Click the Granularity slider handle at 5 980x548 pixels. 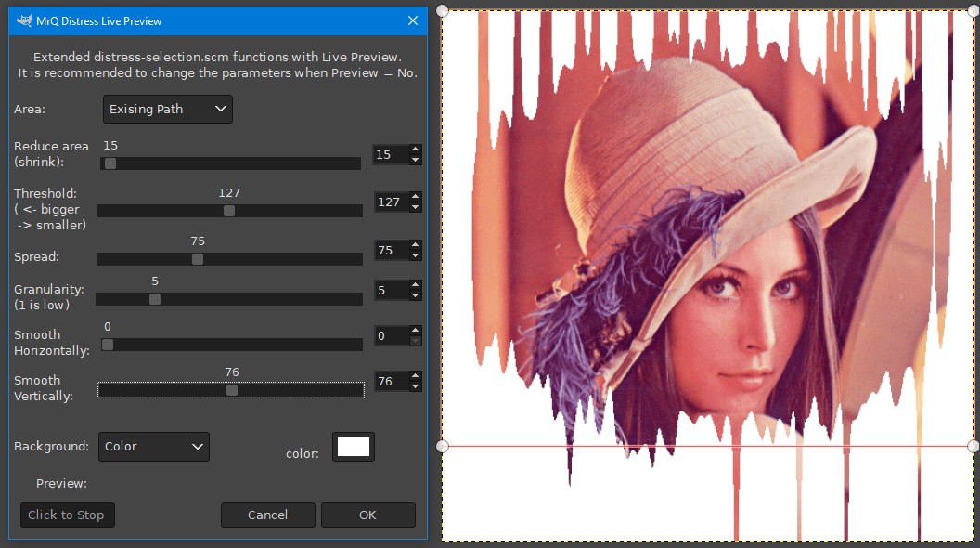pyautogui.click(x=155, y=299)
